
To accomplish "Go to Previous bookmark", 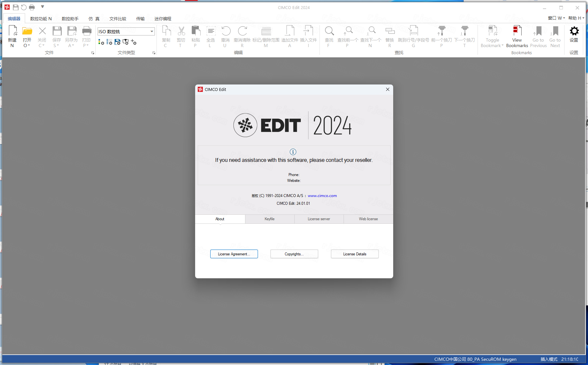I will pos(538,36).
